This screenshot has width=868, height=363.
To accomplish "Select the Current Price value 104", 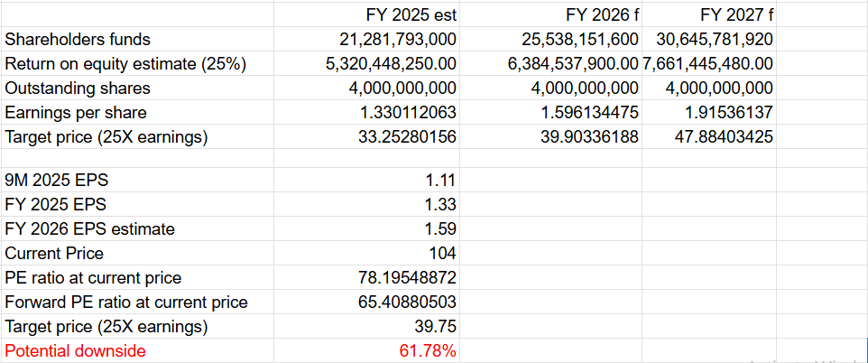I will click(442, 253).
